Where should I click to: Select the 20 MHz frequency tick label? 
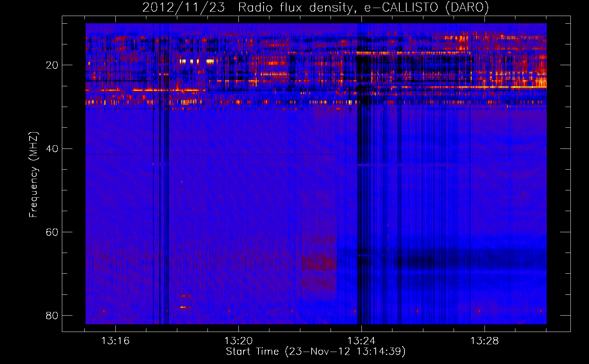click(x=52, y=65)
